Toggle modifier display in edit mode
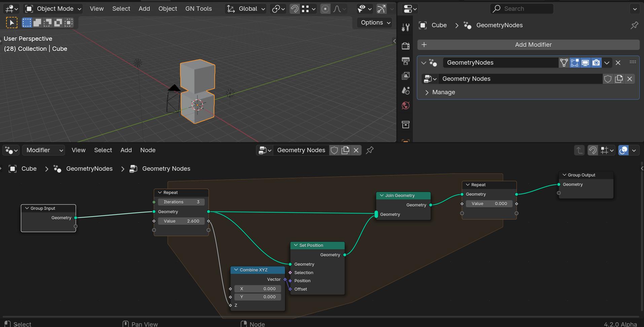The image size is (644, 327). 575,63
